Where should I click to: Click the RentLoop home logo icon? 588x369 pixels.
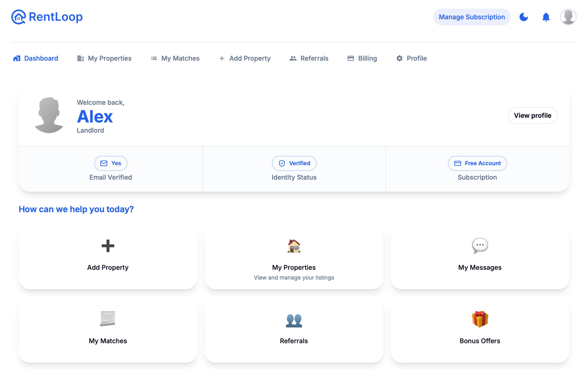click(x=18, y=17)
